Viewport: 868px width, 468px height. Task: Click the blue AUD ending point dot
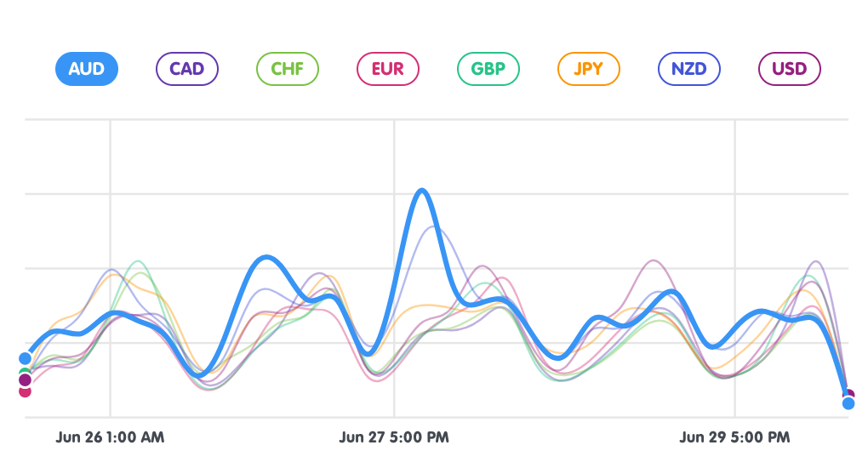click(848, 403)
